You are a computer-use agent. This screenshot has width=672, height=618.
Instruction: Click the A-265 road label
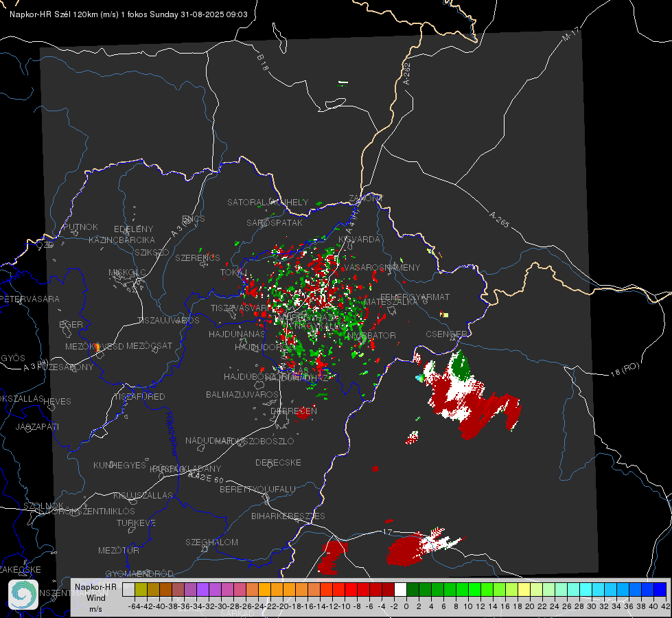(499, 220)
